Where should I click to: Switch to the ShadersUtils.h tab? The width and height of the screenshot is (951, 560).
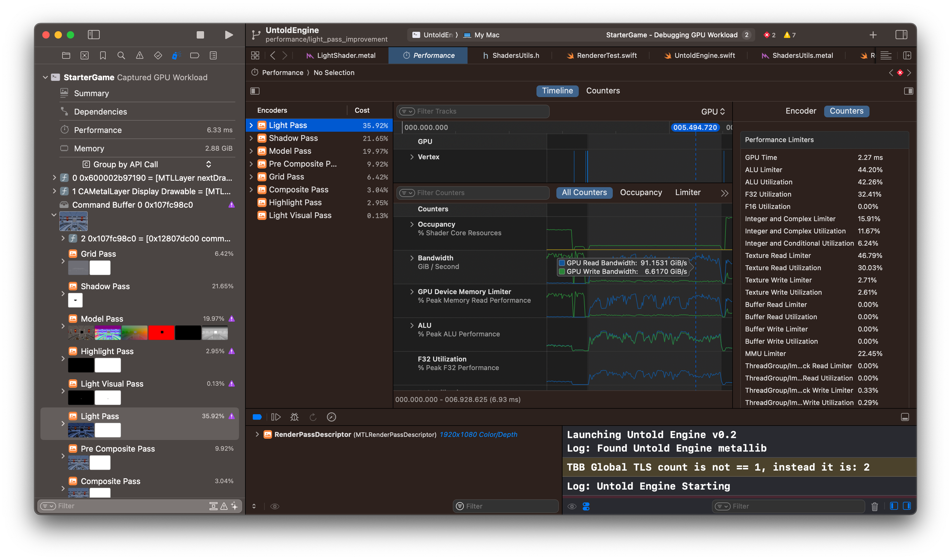510,56
